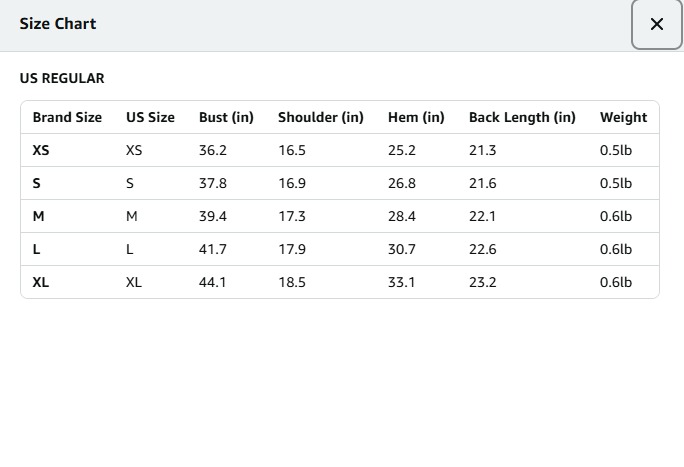Click the Bust (in) column header
Image resolution: width=684 pixels, height=467 pixels.
point(226,117)
